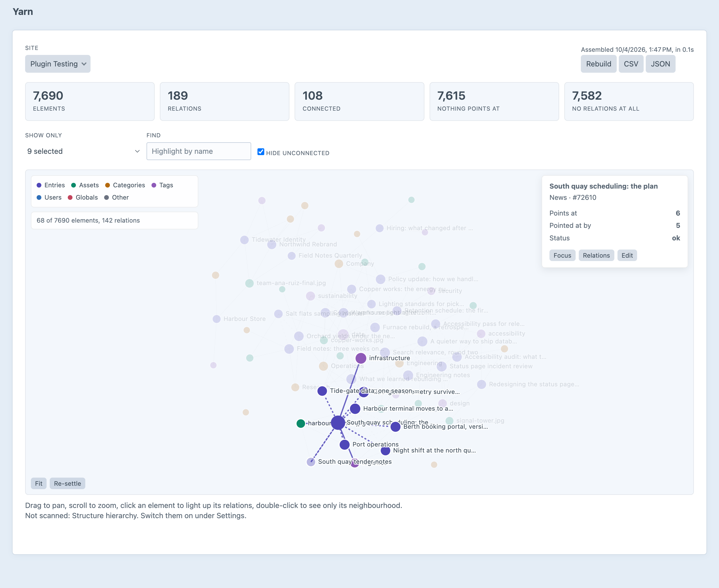Select the Port operations node

tap(344, 444)
